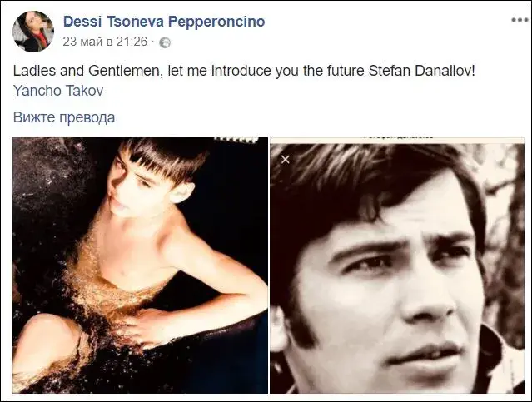The image size is (532, 402).
Task: Select the post text mentioning Stefan Danailov
Action: click(x=244, y=71)
